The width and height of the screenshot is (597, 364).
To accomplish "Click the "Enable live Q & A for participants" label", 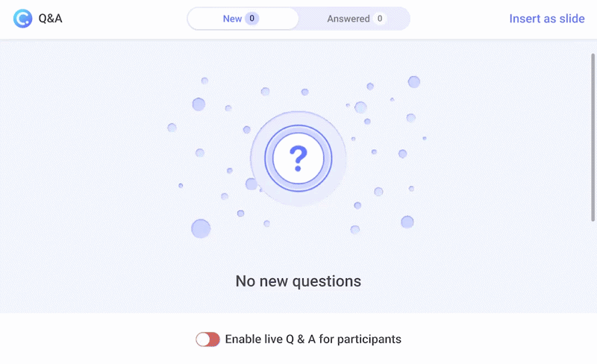I will click(313, 339).
